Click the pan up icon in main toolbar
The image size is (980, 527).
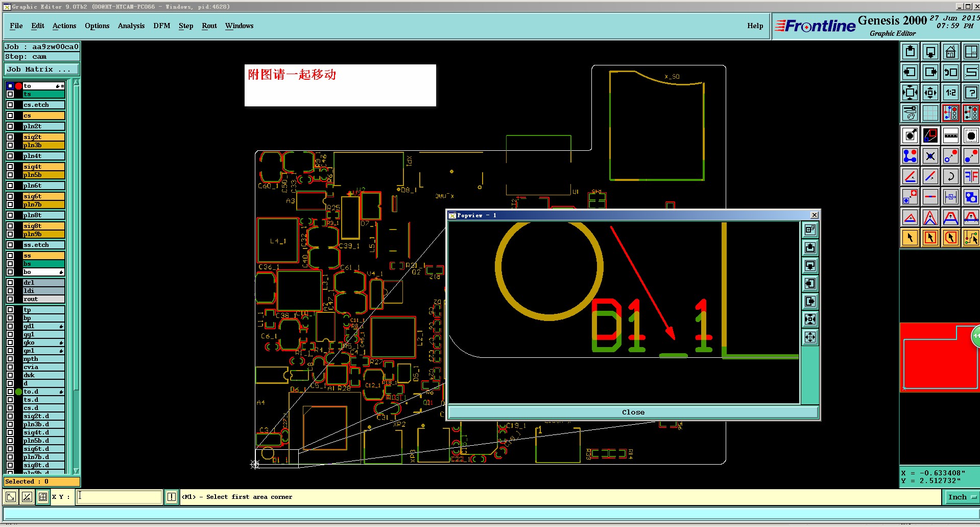pos(910,52)
